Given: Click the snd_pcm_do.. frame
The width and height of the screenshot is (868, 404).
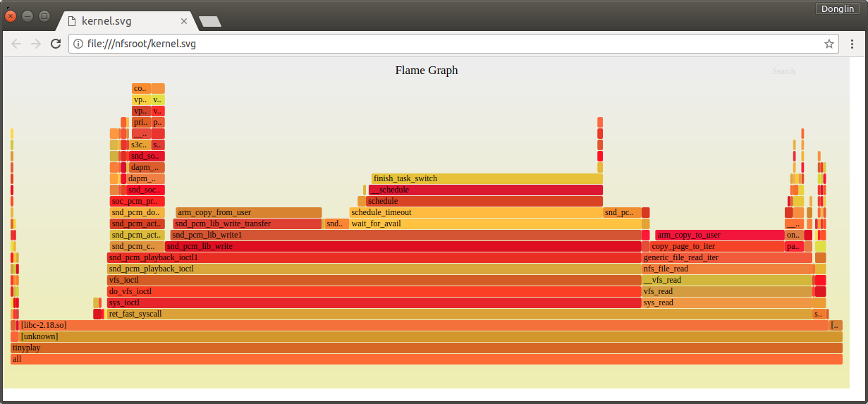Looking at the screenshot, I should (x=137, y=212).
